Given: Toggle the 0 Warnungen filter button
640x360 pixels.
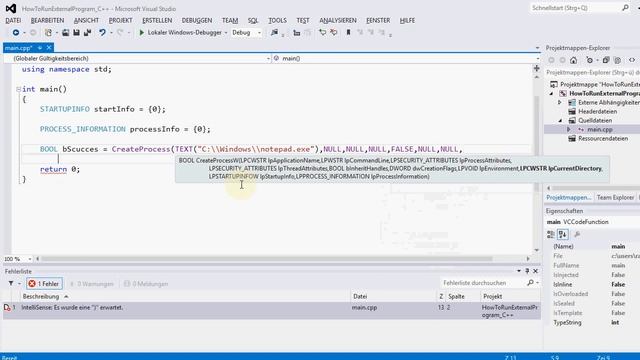Looking at the screenshot, I should coord(92,284).
